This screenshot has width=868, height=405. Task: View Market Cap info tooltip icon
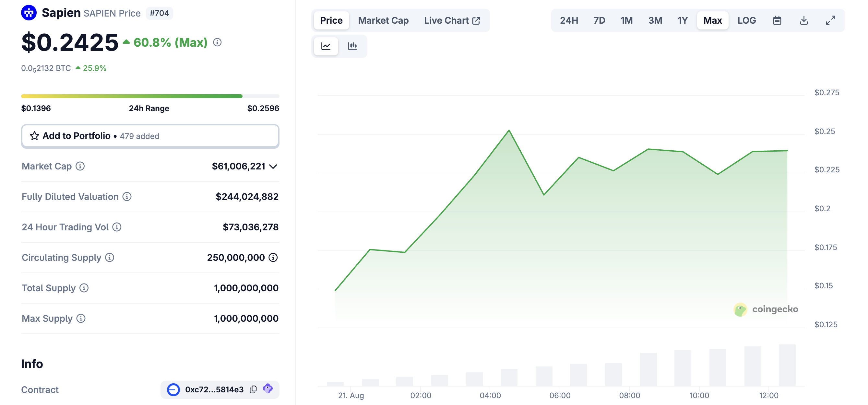pyautogui.click(x=80, y=166)
